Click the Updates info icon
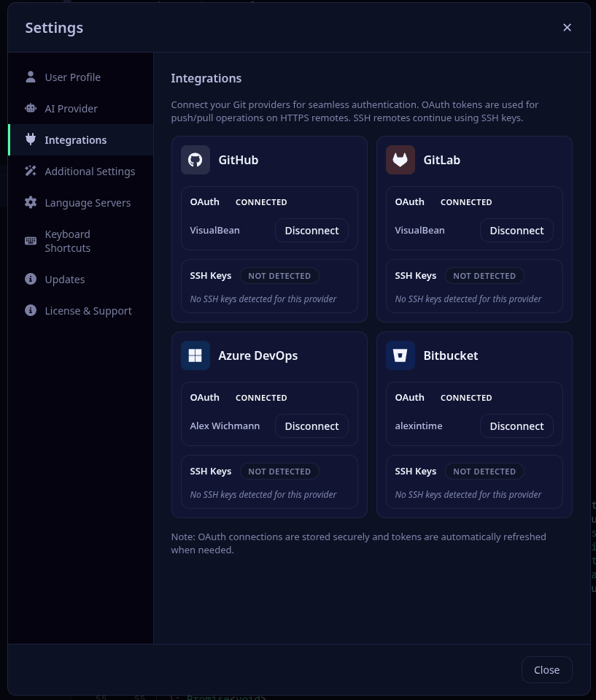This screenshot has width=596, height=700. (x=31, y=279)
